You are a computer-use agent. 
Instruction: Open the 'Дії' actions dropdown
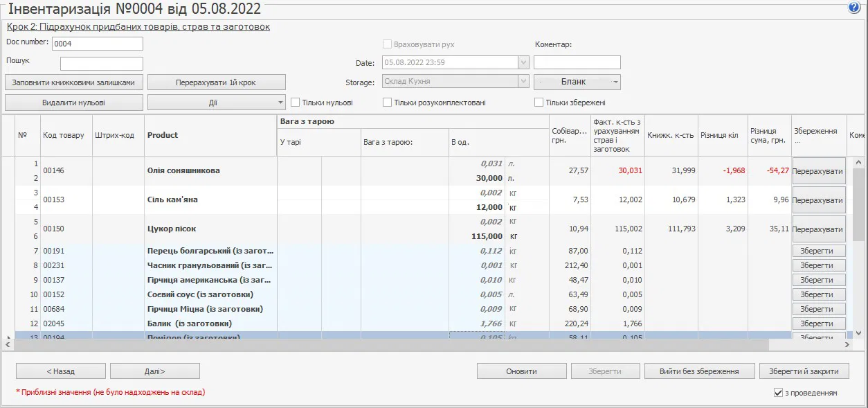(217, 103)
